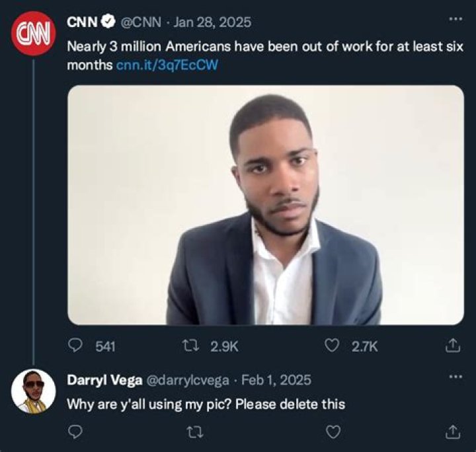Open Darryl Vega's display name

pyautogui.click(x=104, y=380)
